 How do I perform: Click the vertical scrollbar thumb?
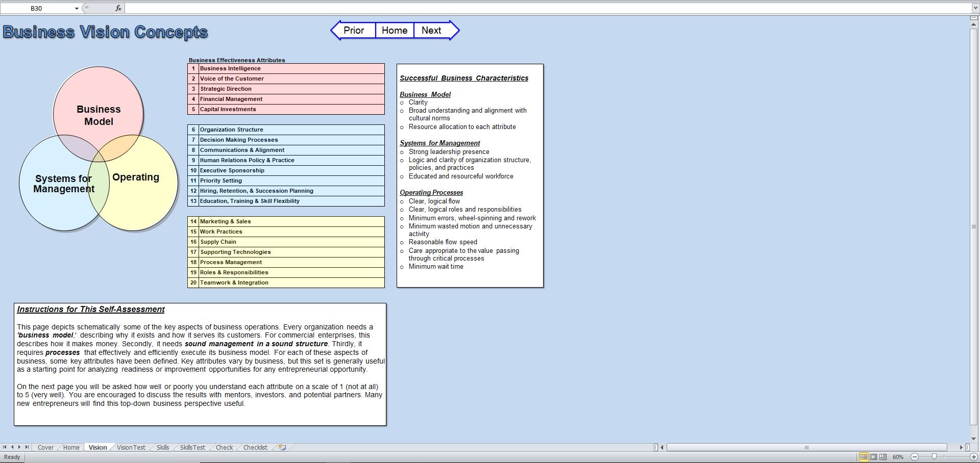coord(974,227)
